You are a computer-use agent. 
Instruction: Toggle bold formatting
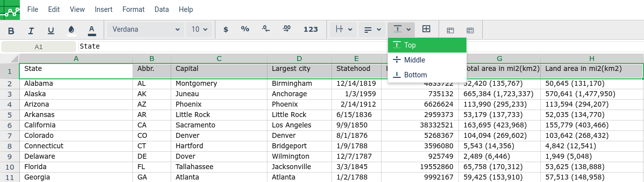pyautogui.click(x=11, y=30)
